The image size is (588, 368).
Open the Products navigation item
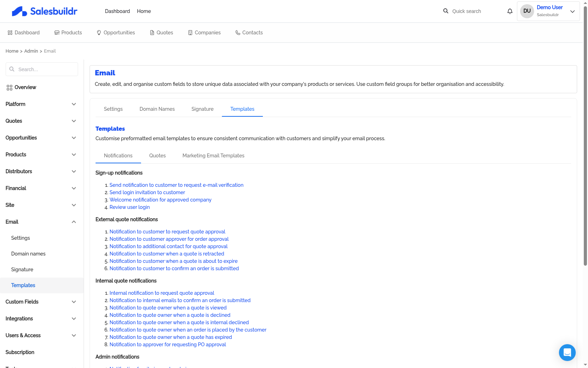coord(68,33)
